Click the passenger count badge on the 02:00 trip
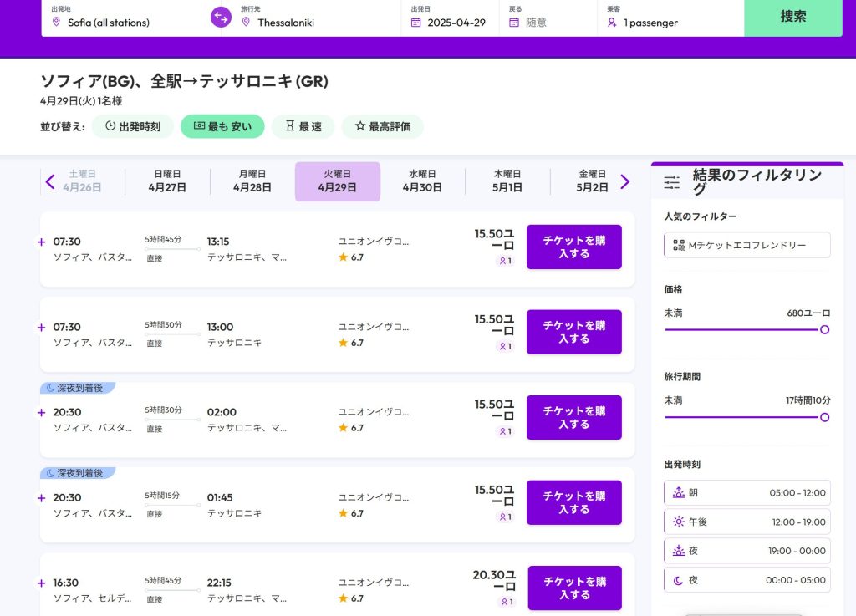The image size is (856, 616). tap(506, 431)
